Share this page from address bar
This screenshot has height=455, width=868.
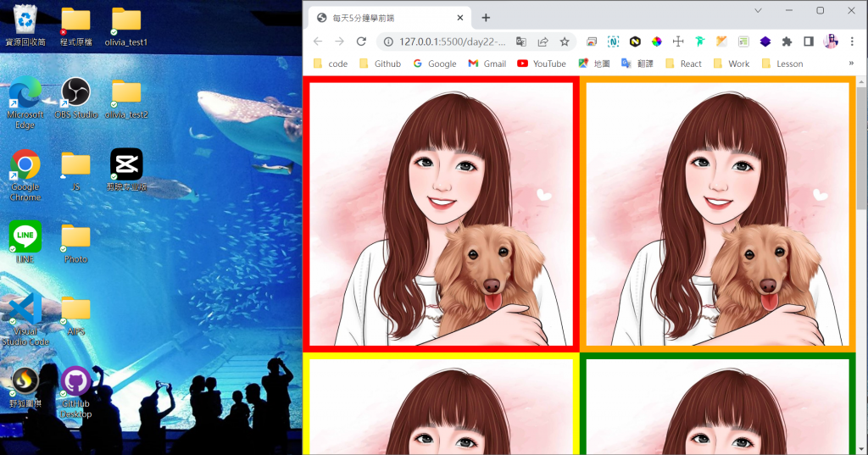[x=543, y=42]
